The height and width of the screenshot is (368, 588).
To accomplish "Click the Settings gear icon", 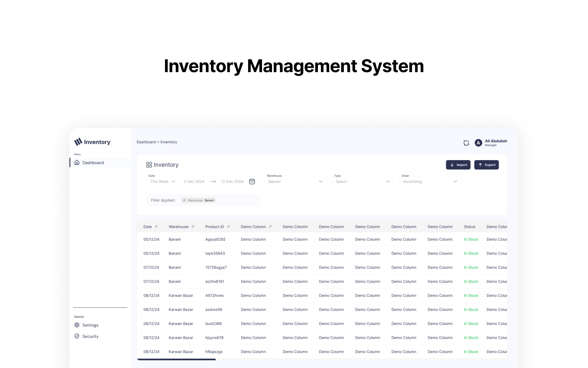I will tap(77, 325).
